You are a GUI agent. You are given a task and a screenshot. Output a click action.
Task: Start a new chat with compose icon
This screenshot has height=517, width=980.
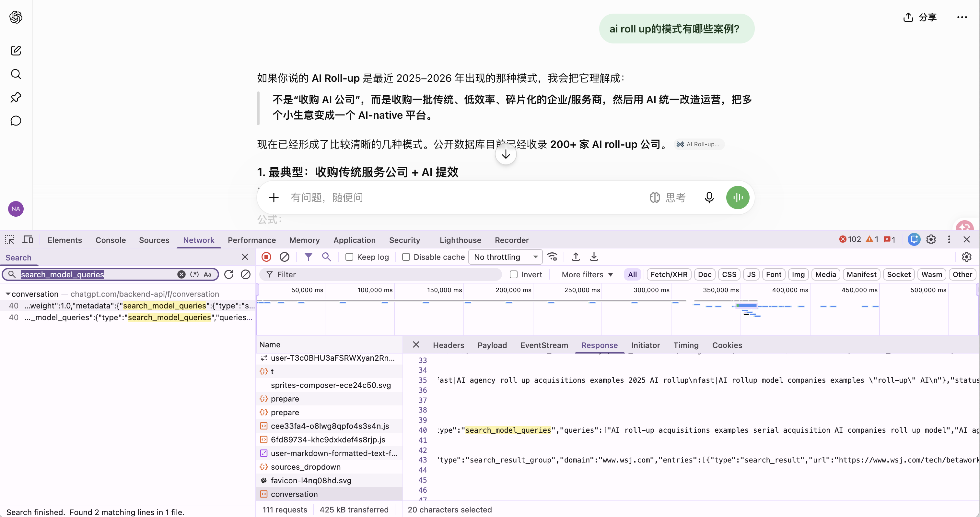click(16, 50)
